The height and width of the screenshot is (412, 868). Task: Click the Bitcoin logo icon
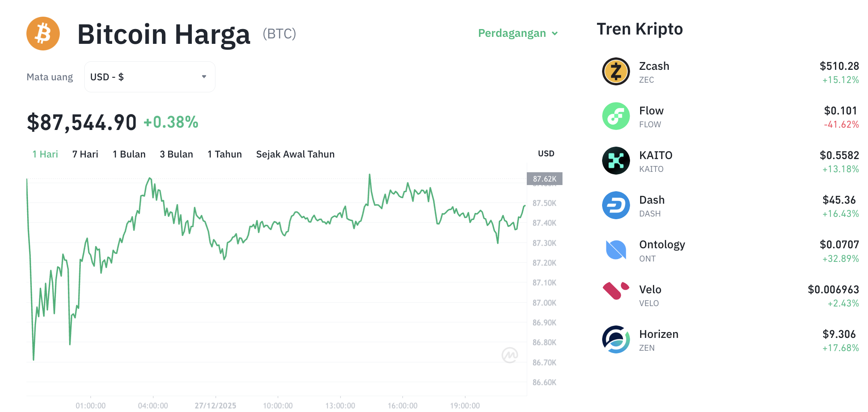(x=43, y=33)
